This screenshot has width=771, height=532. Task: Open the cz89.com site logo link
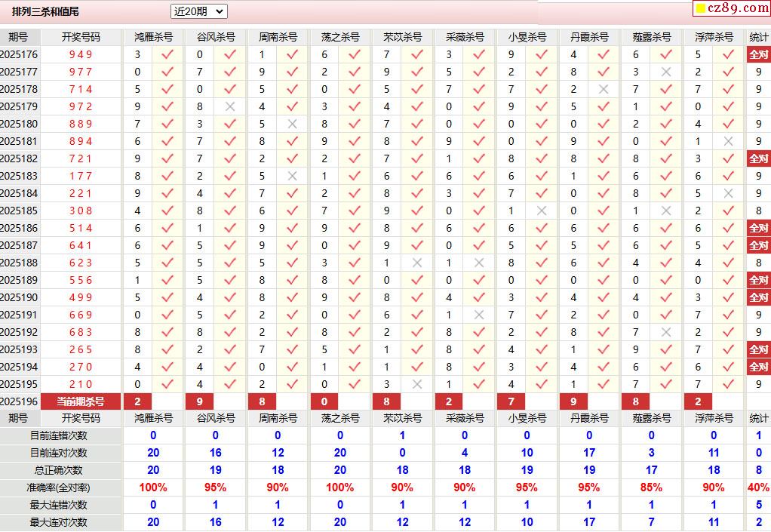[732, 8]
